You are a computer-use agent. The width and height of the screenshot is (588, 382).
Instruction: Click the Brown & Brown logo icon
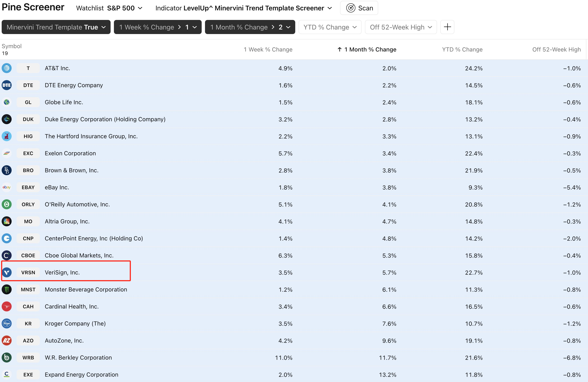point(7,170)
